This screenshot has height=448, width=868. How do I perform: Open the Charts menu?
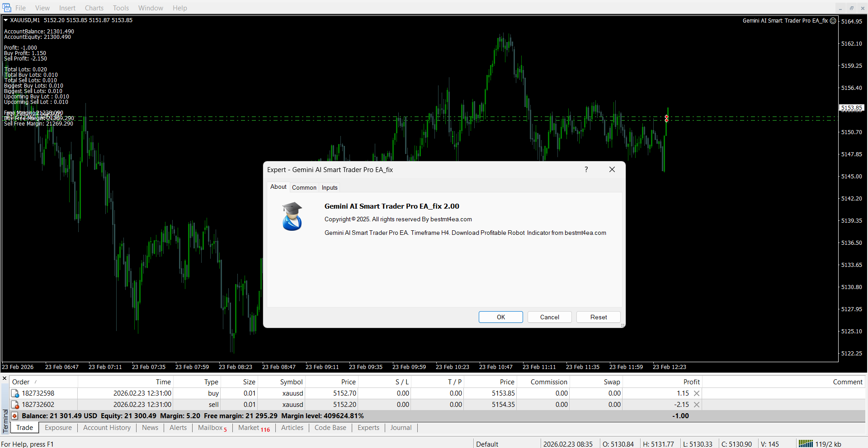(94, 8)
